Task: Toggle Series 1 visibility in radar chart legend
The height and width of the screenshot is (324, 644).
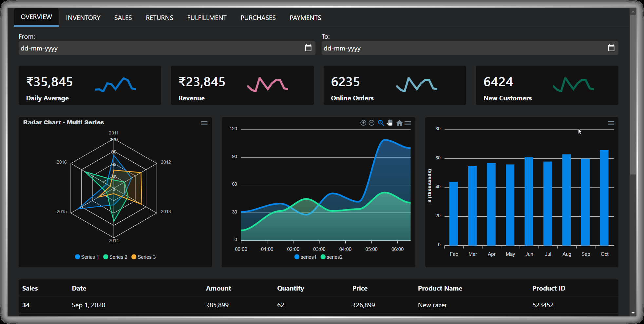Action: (x=86, y=257)
